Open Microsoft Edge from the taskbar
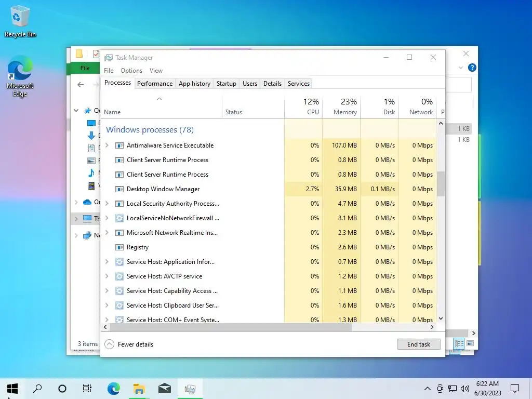Screen dimensions: 532x399 coord(113,389)
